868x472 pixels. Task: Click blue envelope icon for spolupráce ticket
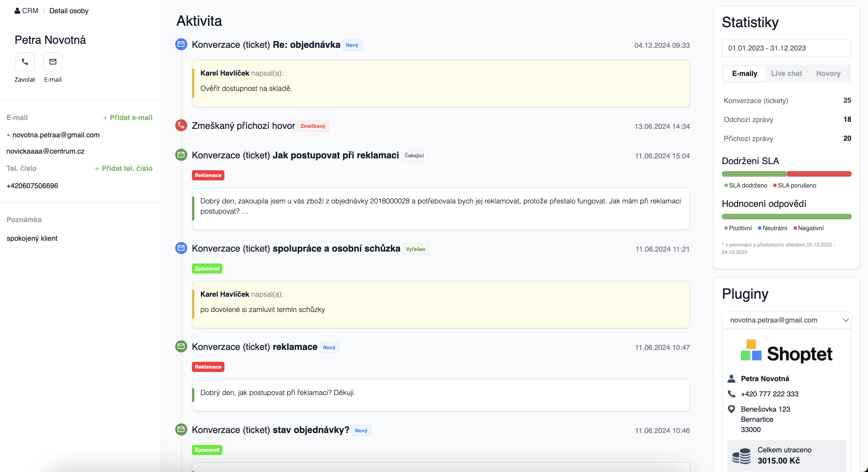point(181,248)
